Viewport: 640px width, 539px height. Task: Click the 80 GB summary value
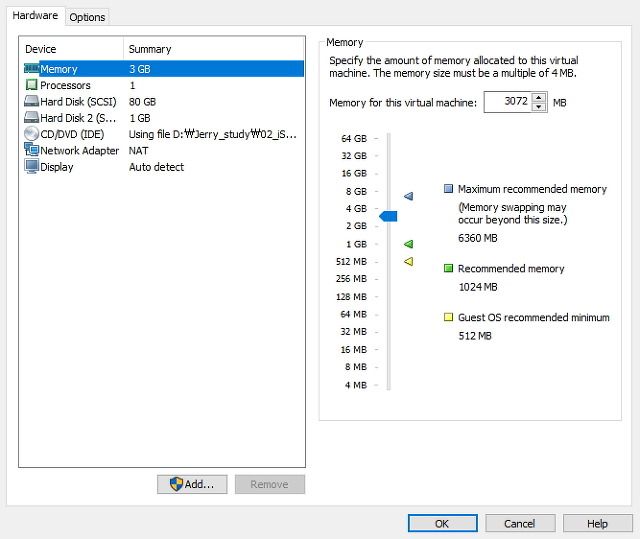click(x=142, y=102)
